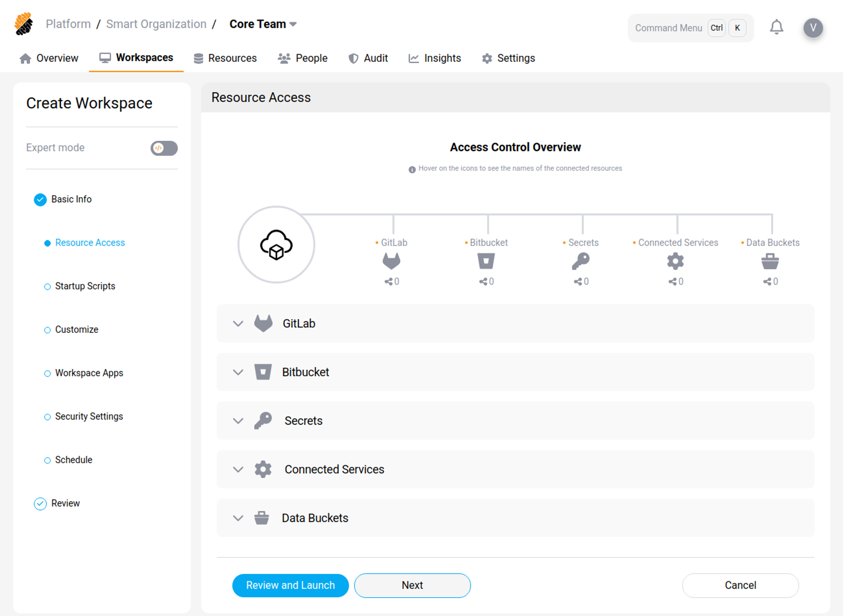This screenshot has width=843, height=616.
Task: Click the Bitbucket icon in overview diagram
Action: 486,261
